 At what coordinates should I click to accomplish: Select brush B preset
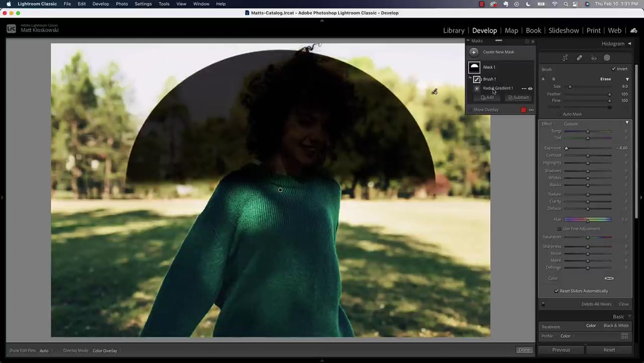pos(554,79)
